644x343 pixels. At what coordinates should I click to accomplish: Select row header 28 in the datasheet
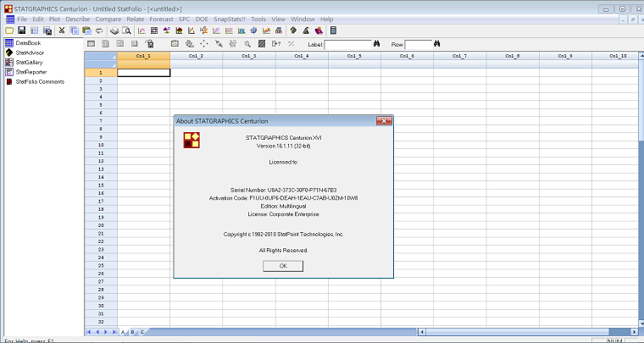(x=101, y=290)
